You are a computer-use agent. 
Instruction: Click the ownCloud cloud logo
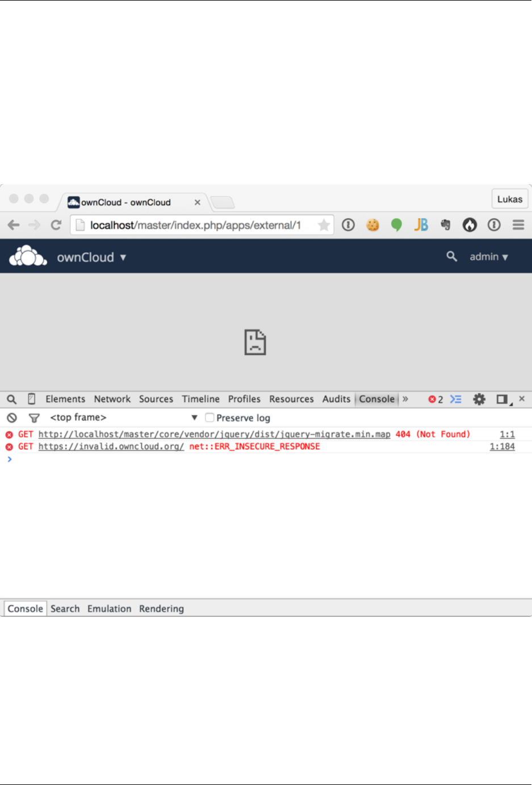coord(28,256)
